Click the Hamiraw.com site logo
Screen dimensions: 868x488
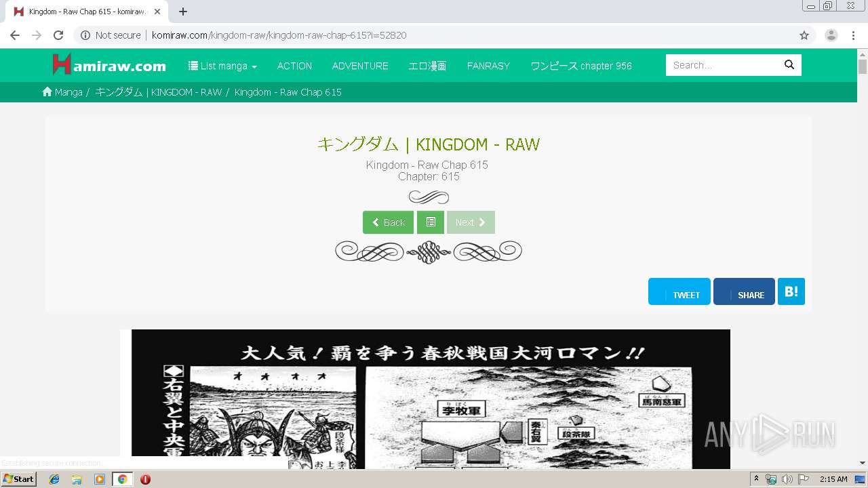pyautogui.click(x=109, y=65)
